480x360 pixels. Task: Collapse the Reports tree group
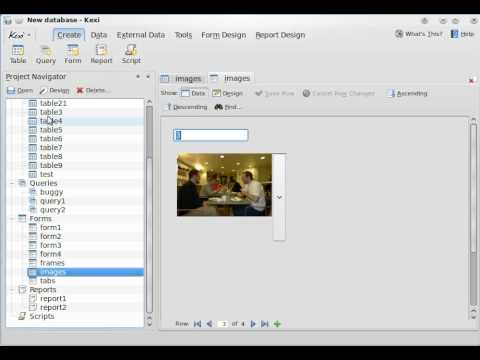[x=12, y=290]
